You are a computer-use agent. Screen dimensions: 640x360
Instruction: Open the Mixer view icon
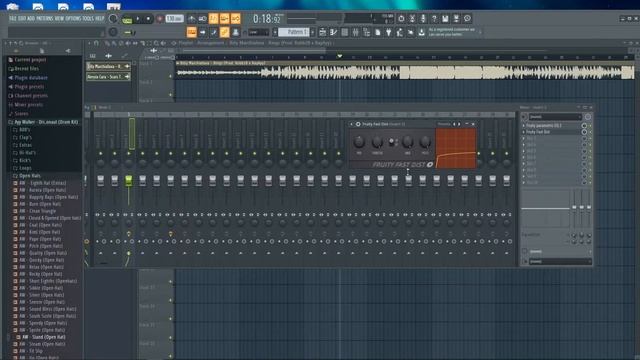356,32
